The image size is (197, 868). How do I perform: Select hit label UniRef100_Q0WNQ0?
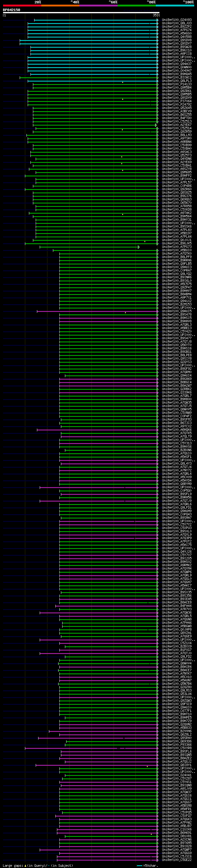tap(177, 67)
